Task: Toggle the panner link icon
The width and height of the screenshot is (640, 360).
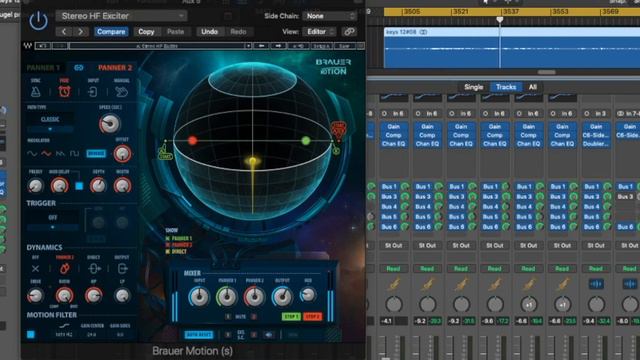Action: (x=79, y=68)
